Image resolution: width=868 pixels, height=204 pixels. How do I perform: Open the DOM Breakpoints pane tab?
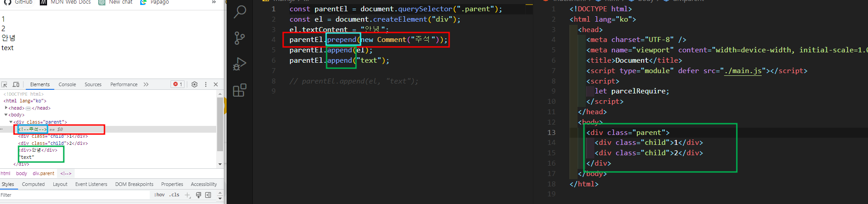point(134,184)
